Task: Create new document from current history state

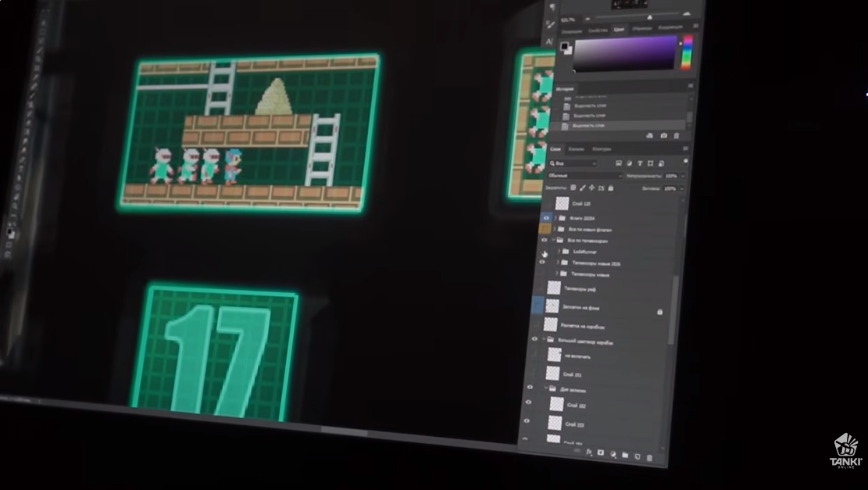Action: click(649, 136)
